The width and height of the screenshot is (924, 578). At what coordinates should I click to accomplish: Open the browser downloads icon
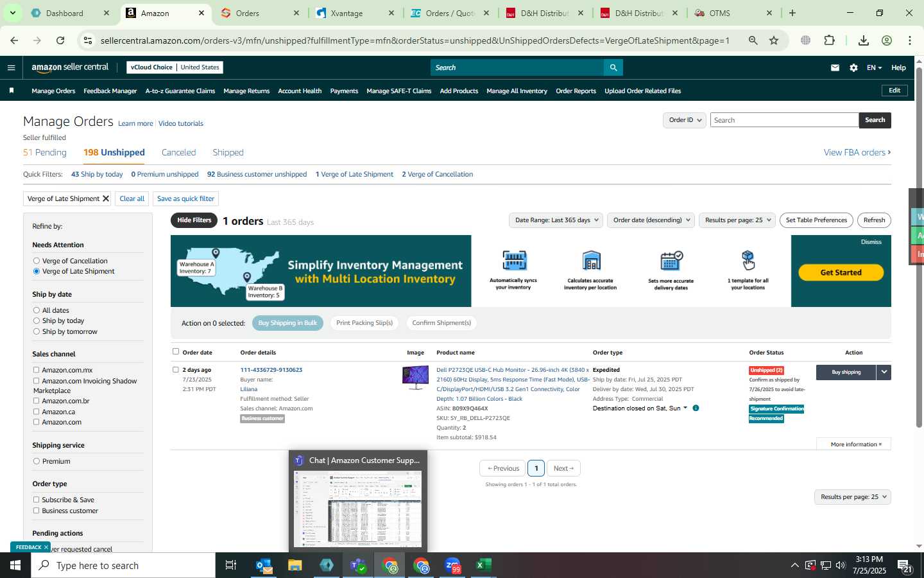click(864, 40)
